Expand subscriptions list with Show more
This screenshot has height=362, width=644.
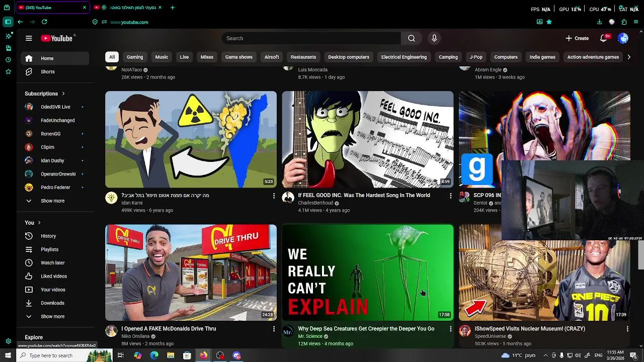point(55,201)
